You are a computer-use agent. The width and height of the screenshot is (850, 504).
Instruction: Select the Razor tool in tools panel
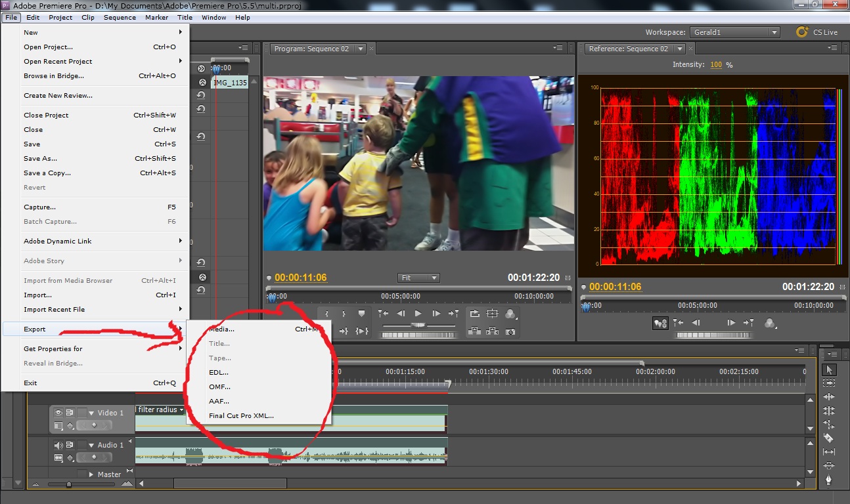pos(828,438)
